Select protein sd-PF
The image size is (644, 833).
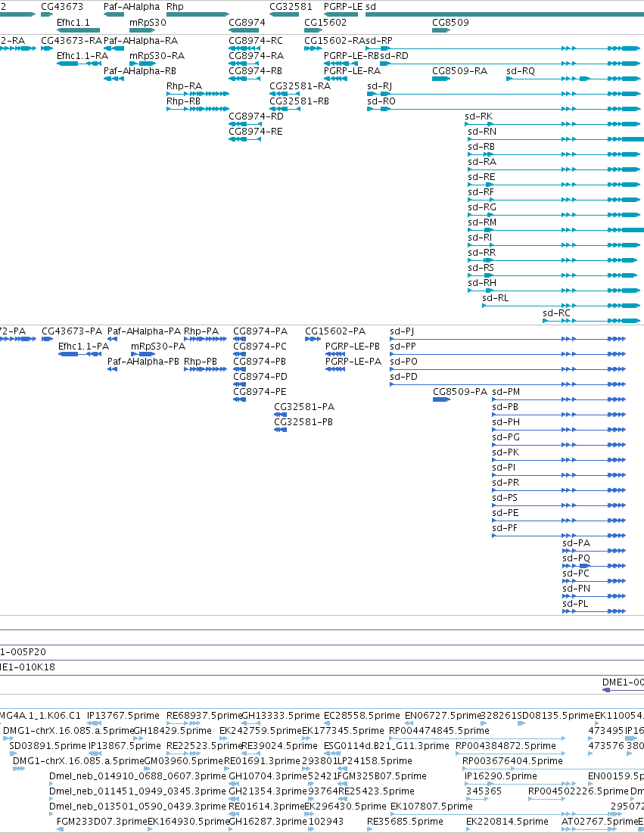tap(505, 528)
